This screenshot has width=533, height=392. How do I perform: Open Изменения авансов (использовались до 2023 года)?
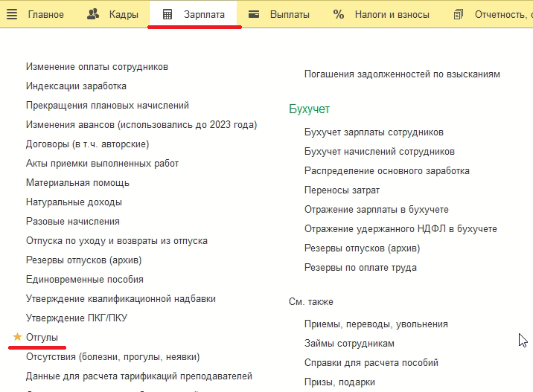(141, 125)
